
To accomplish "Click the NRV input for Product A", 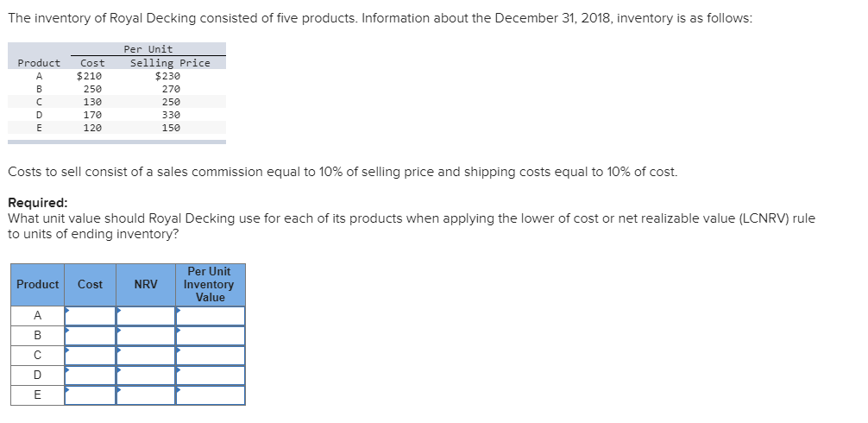I will [146, 316].
